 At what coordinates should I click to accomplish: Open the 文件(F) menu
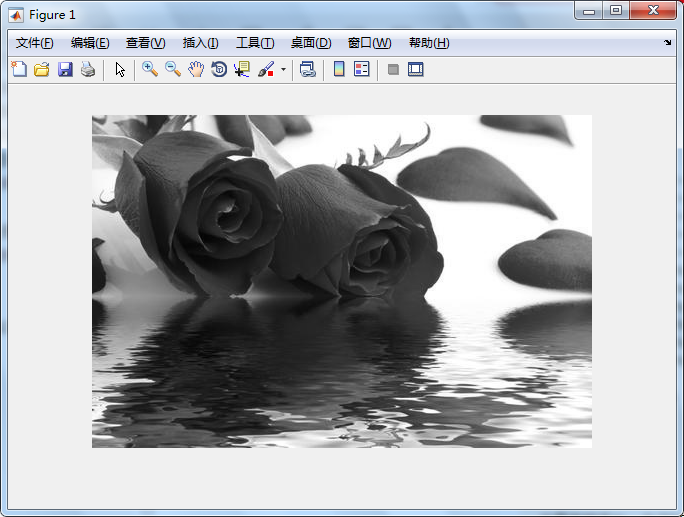[x=34, y=43]
